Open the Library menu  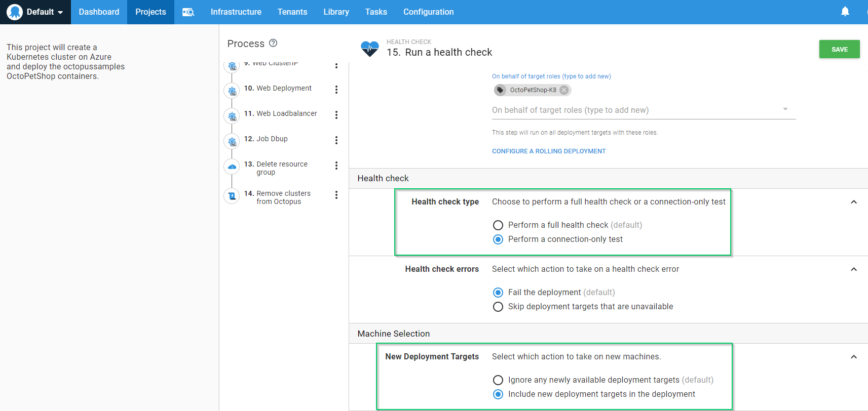336,12
